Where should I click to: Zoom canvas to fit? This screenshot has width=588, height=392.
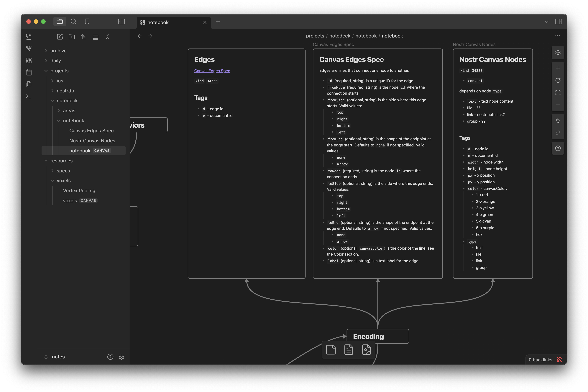[x=558, y=93]
